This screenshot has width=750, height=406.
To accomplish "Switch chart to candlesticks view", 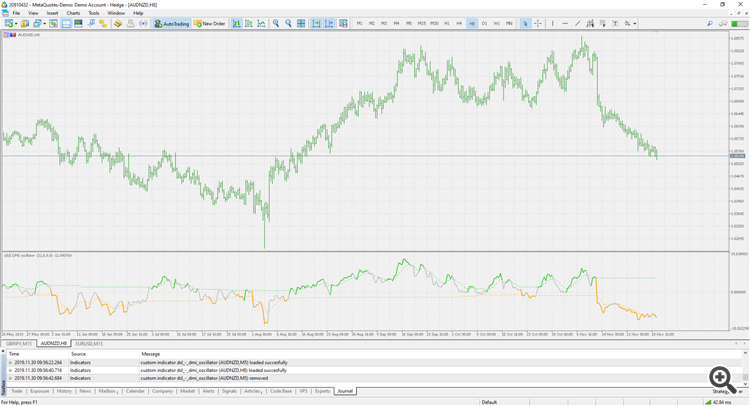I will (249, 23).
